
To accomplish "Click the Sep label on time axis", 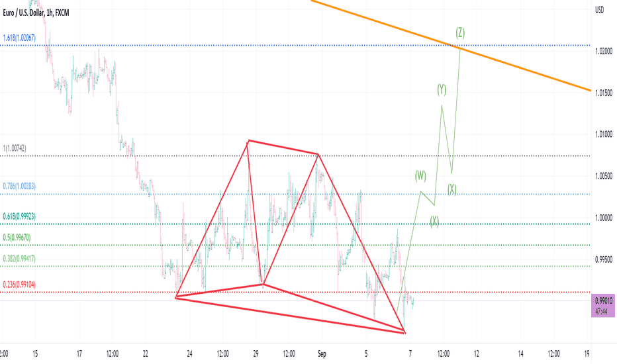I will [x=322, y=354].
